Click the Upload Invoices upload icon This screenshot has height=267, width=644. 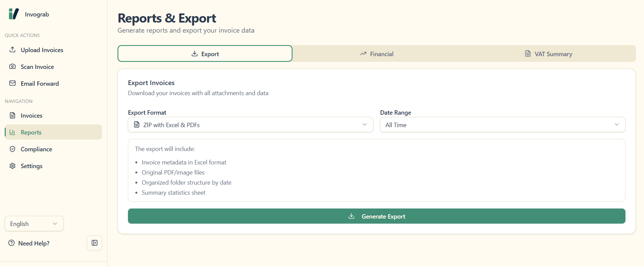(x=12, y=50)
